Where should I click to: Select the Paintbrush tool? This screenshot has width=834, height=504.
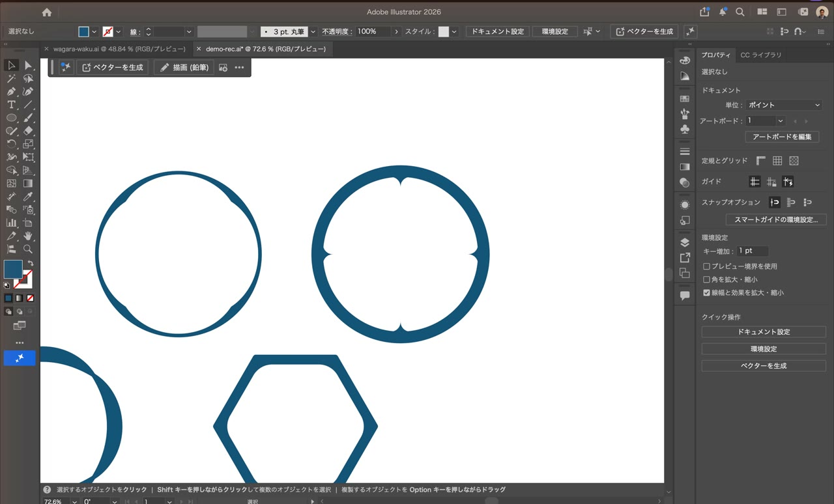click(x=28, y=118)
